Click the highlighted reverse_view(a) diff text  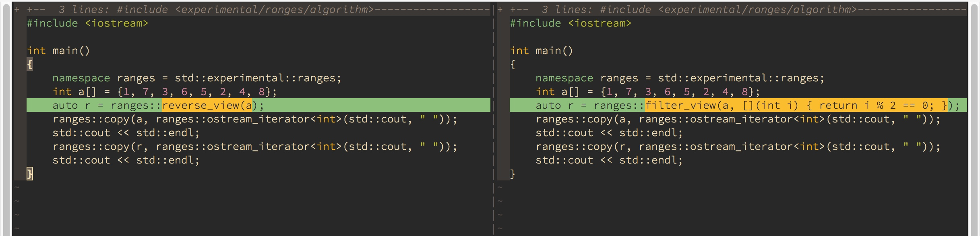[x=207, y=106]
